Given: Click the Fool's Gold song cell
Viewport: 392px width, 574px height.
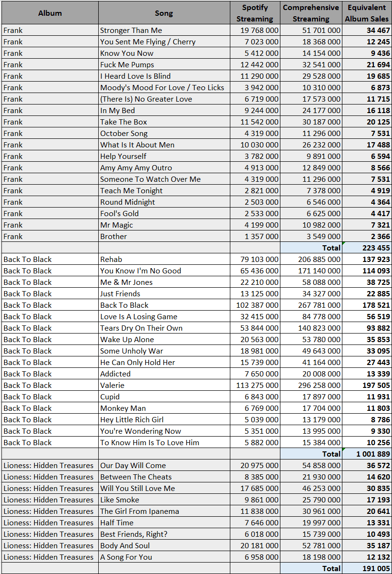Looking at the screenshot, I should 164,213.
